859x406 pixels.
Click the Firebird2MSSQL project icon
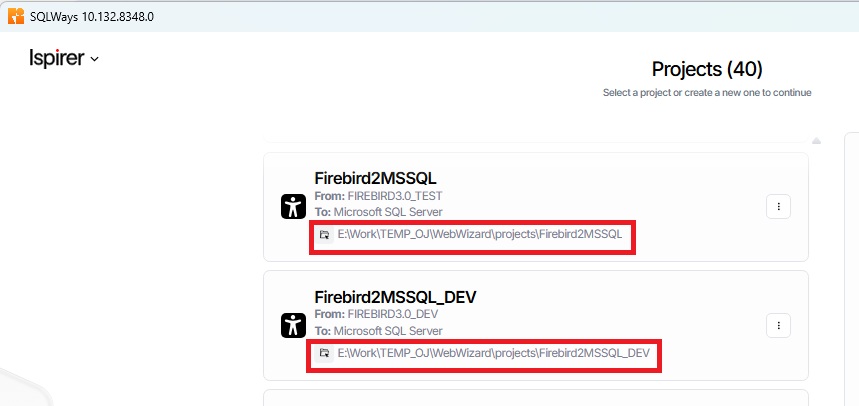pos(293,207)
